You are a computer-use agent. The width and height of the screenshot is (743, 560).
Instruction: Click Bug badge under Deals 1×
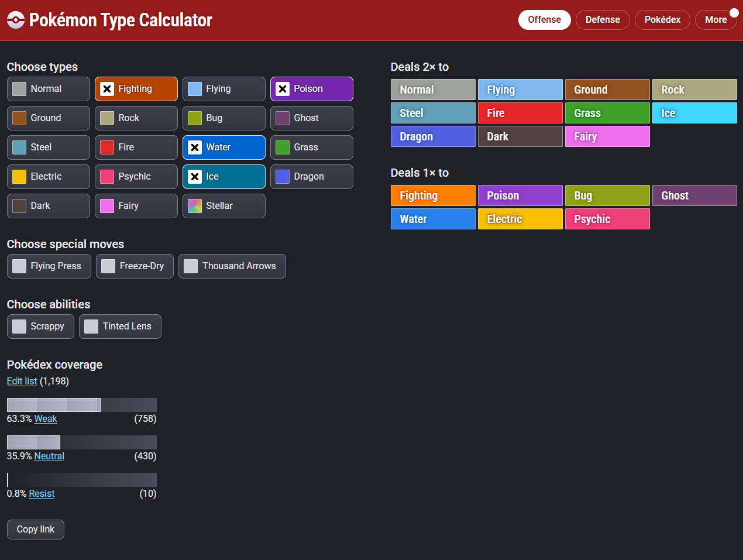607,195
